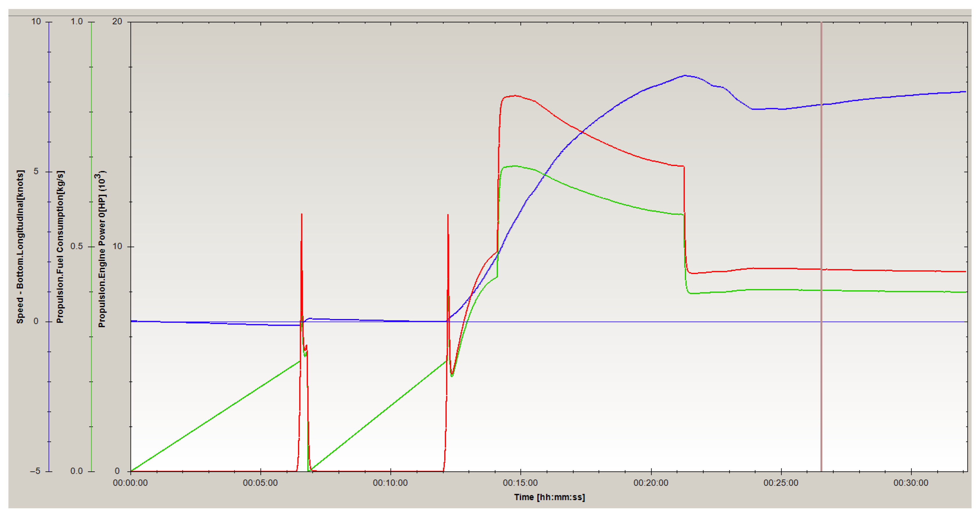Click the 00:15:00 time tick label

coord(520,483)
